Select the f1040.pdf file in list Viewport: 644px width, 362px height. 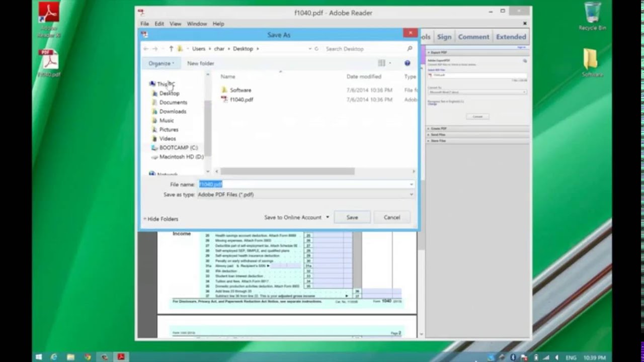click(x=237, y=100)
